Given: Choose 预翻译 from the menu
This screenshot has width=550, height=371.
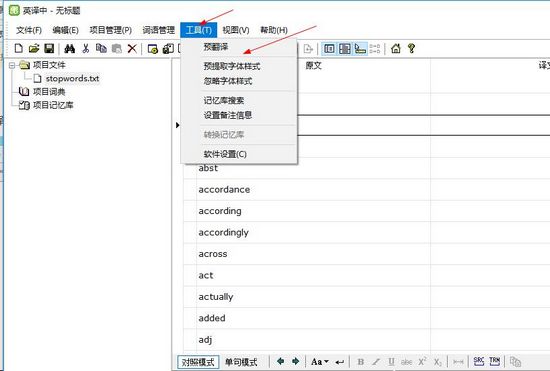Looking at the screenshot, I should 239,47.
